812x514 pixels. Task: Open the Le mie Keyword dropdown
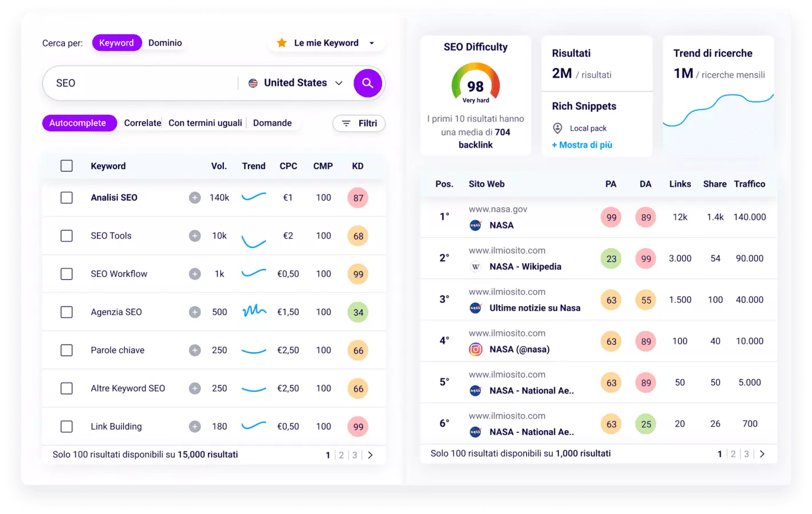(x=327, y=43)
